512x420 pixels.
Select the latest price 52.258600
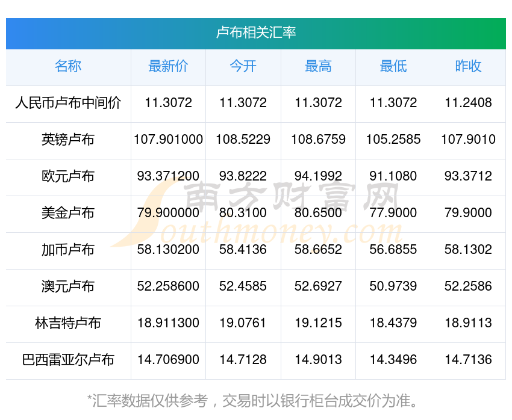tap(168, 286)
